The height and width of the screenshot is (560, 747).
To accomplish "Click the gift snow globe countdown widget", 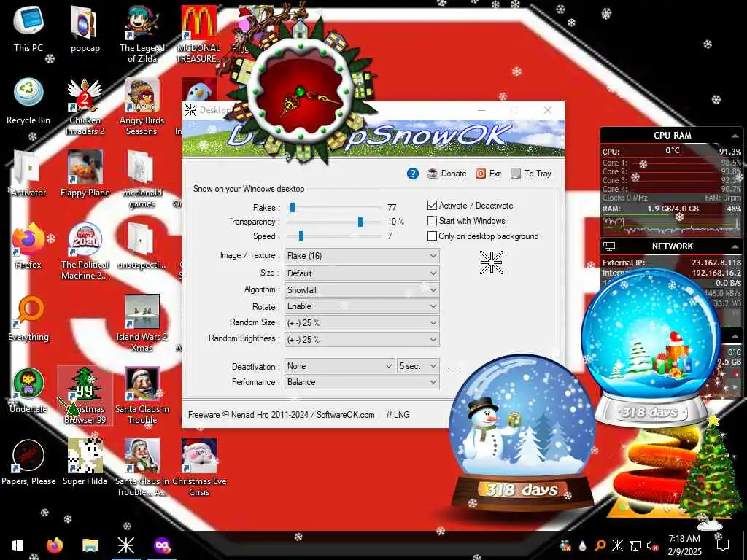I will click(650, 346).
